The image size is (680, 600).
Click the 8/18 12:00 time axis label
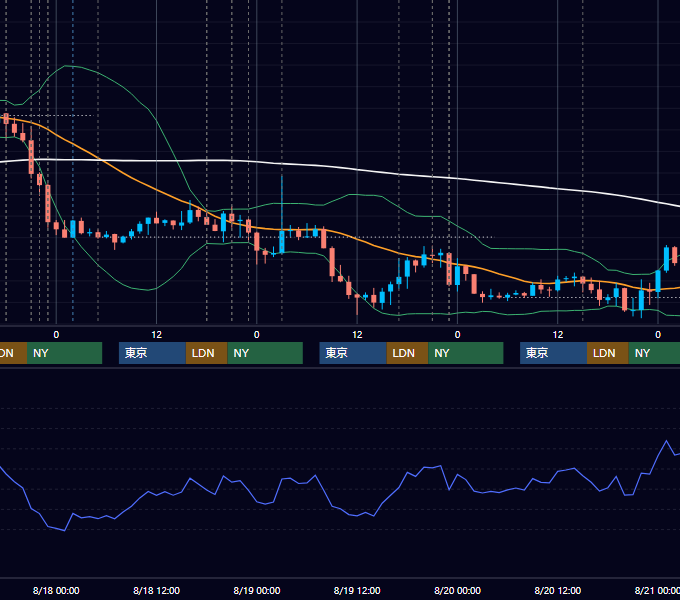[x=156, y=590]
